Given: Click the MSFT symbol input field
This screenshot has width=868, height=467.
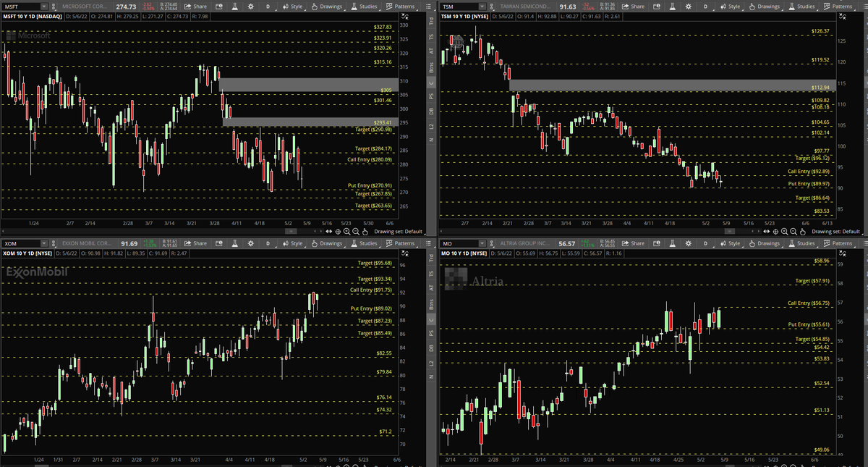Looking at the screenshot, I should coord(21,7).
